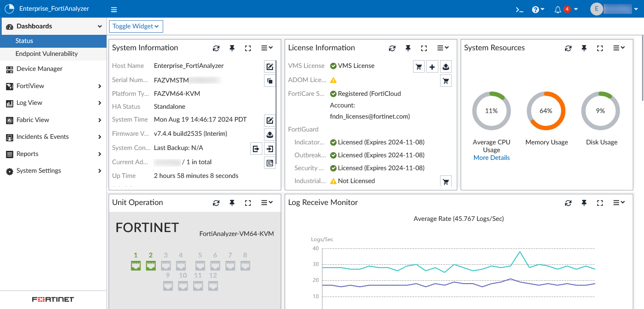This screenshot has width=644, height=309.
Task: Refresh the License Information widget
Action: (392, 48)
